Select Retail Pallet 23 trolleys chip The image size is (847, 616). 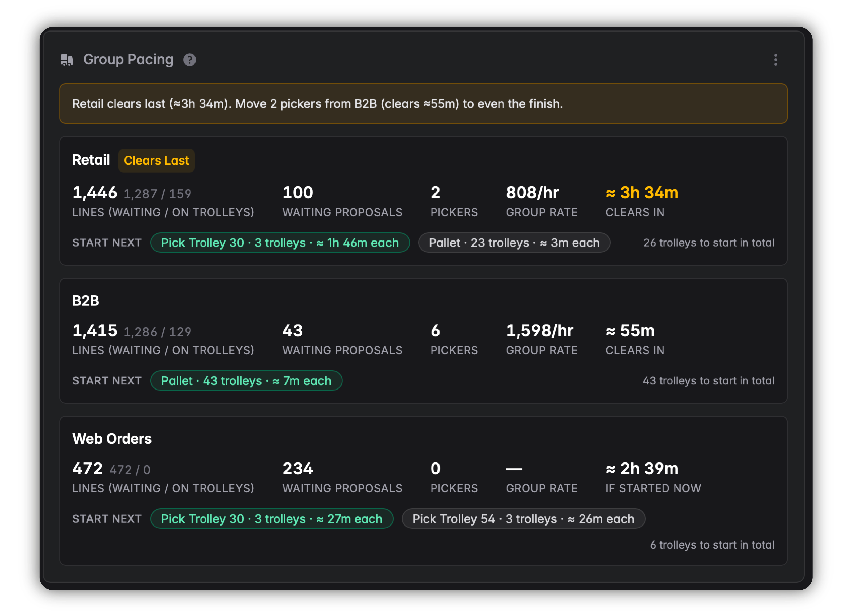click(x=514, y=243)
